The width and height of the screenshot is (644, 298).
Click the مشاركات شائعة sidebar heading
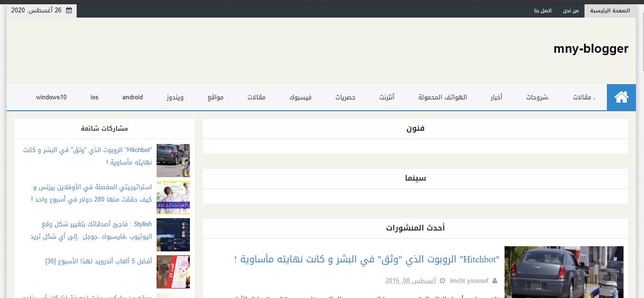104,128
